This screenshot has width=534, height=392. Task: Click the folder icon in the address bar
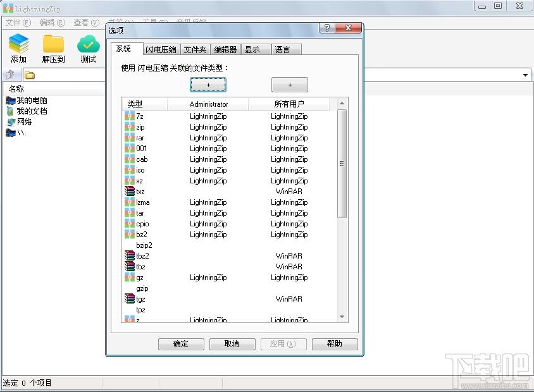30,75
